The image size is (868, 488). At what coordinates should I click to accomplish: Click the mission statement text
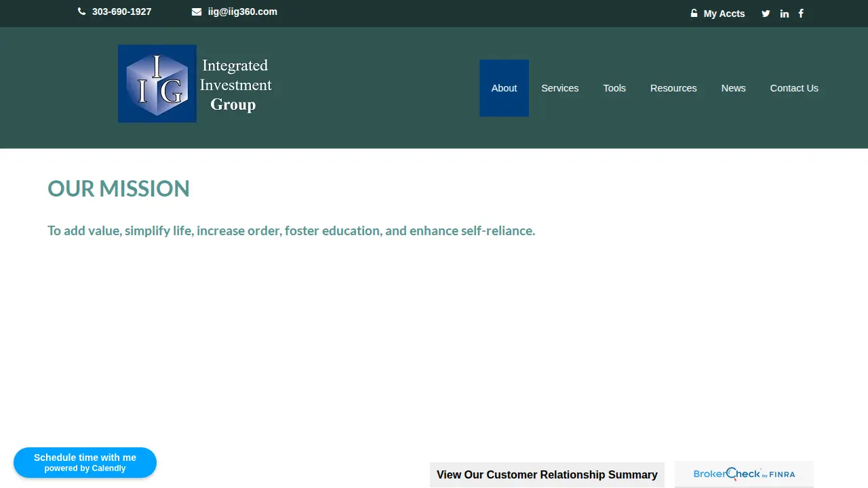pos(292,230)
